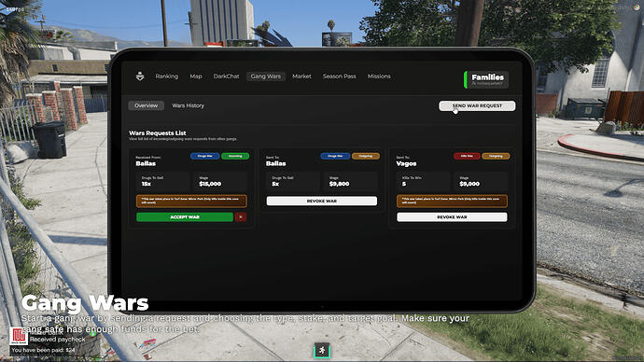Click the $9,800 wage value

click(339, 184)
